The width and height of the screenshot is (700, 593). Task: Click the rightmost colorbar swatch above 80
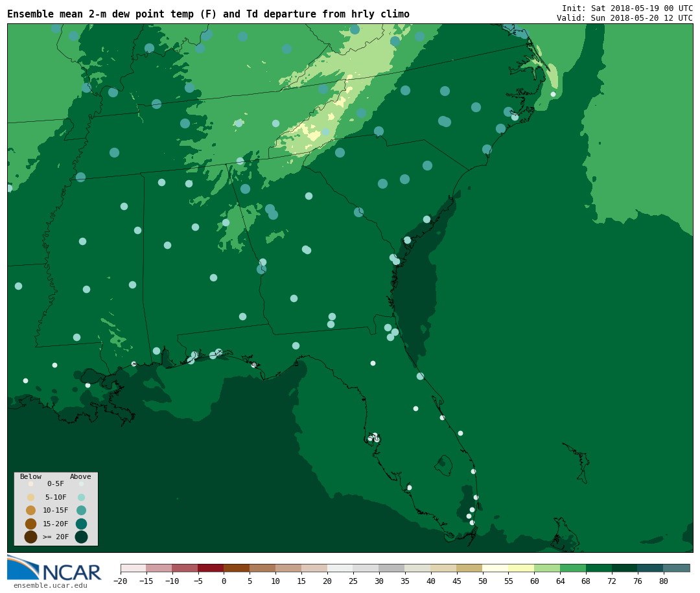(x=677, y=568)
